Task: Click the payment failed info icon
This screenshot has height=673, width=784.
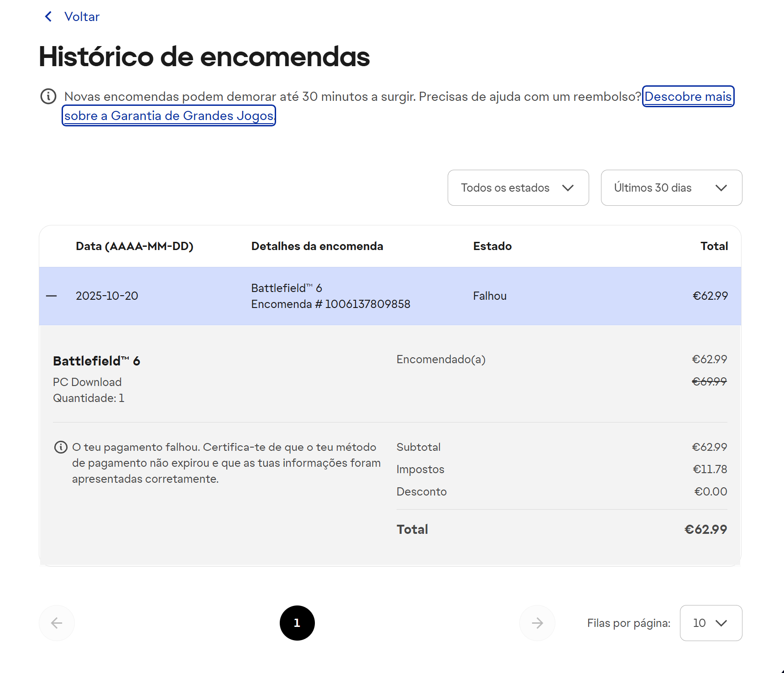Action: click(x=61, y=447)
